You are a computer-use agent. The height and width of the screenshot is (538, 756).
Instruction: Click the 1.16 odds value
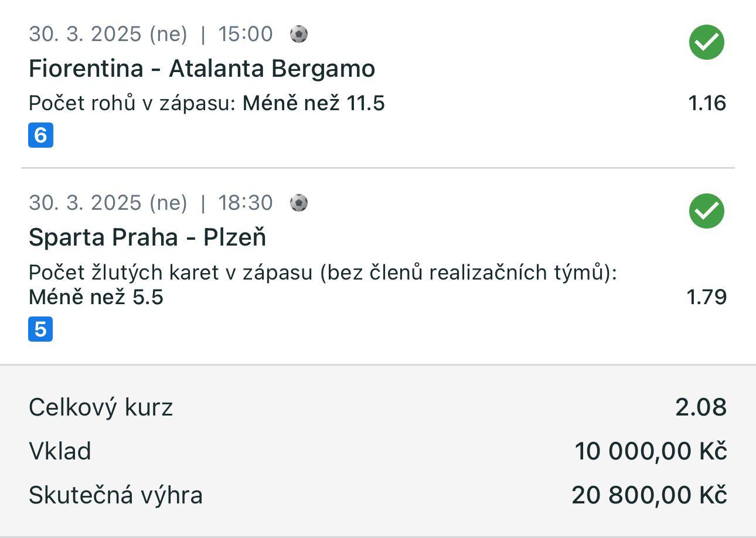click(707, 104)
